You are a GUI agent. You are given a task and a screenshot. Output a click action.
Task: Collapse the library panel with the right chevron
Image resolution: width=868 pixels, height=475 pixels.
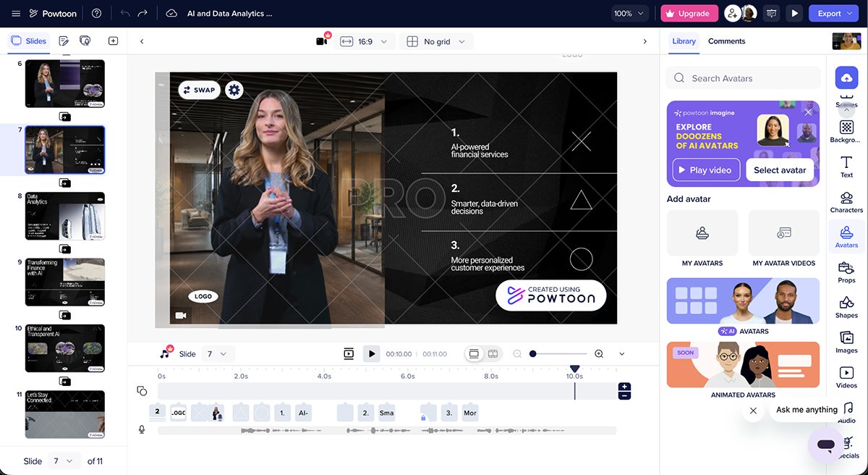(x=645, y=41)
